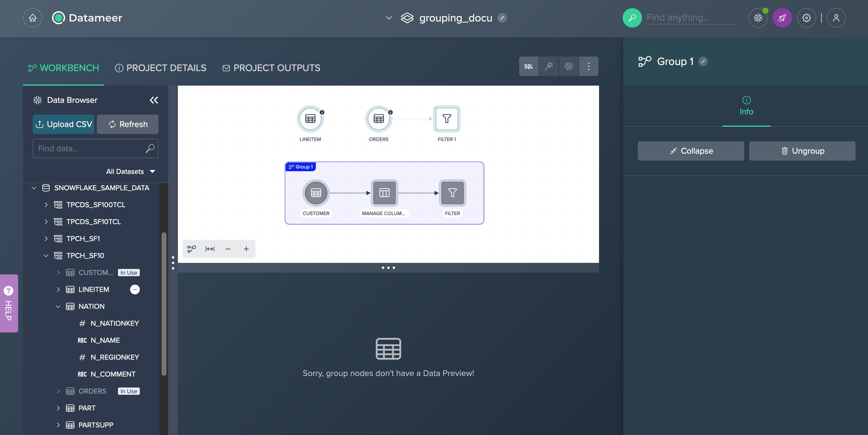Click the Upload CSV button
Screen dimensions: 868x435
point(64,124)
